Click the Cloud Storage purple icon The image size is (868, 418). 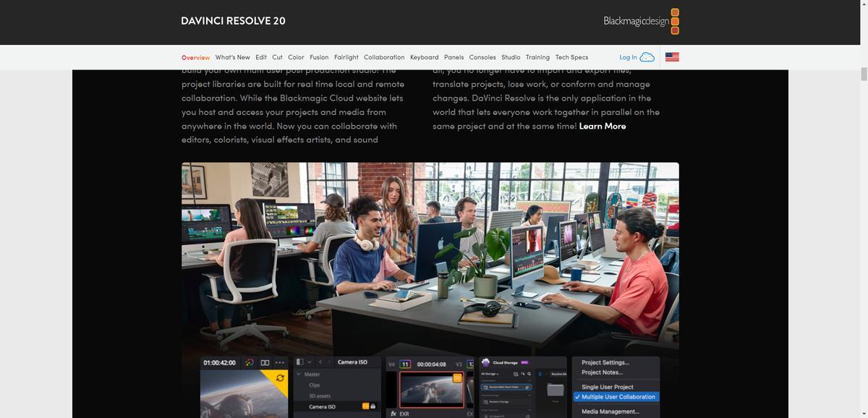(524, 362)
